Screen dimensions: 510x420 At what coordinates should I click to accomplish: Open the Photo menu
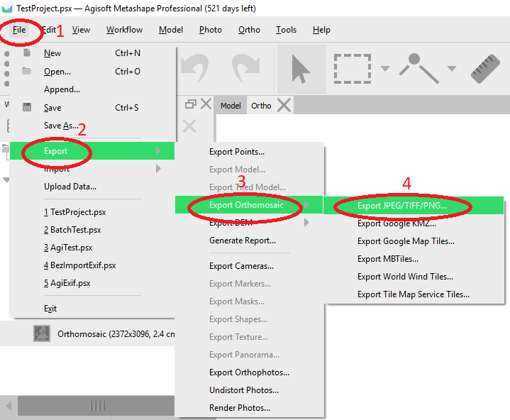211,30
